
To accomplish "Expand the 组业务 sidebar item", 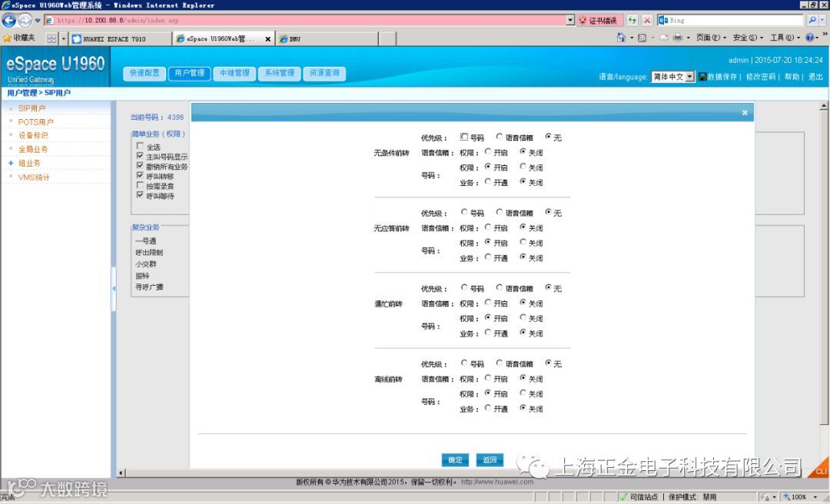I will tap(11, 163).
